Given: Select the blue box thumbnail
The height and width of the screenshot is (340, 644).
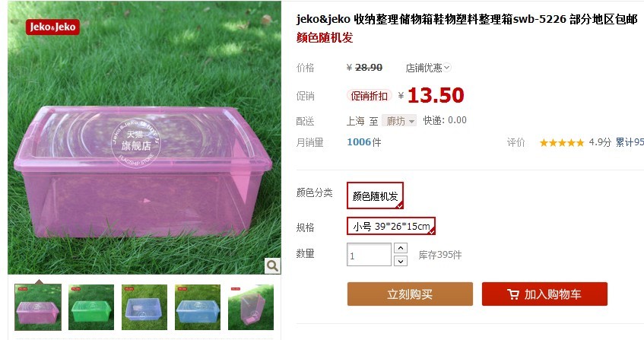Looking at the screenshot, I should coord(198,307).
